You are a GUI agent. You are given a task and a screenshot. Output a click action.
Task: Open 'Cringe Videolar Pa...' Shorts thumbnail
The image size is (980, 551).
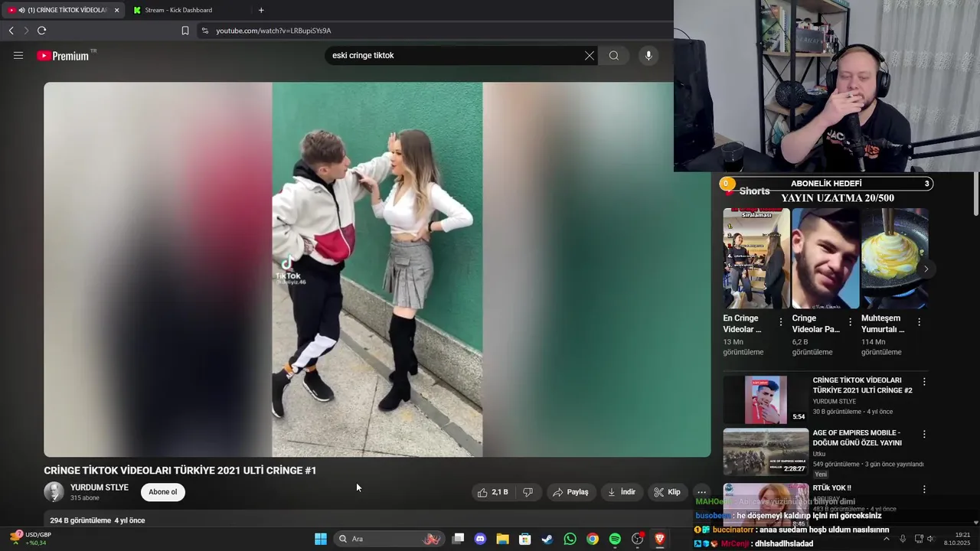click(825, 259)
